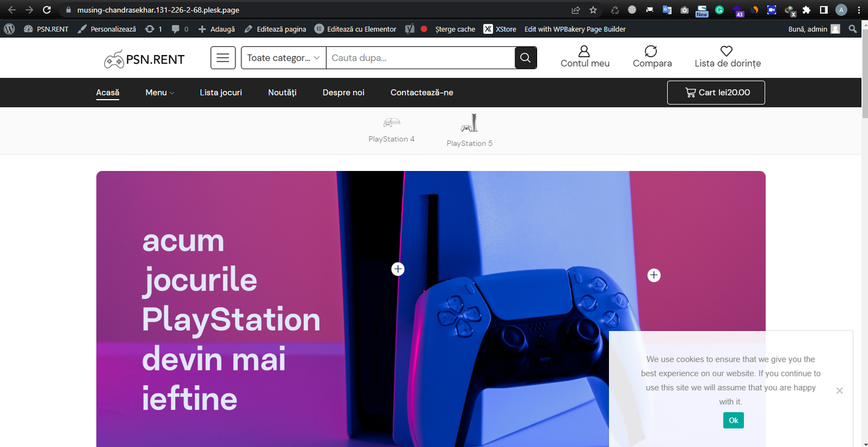Click Editează cu Elementor
This screenshot has width=868, height=447.
click(355, 29)
